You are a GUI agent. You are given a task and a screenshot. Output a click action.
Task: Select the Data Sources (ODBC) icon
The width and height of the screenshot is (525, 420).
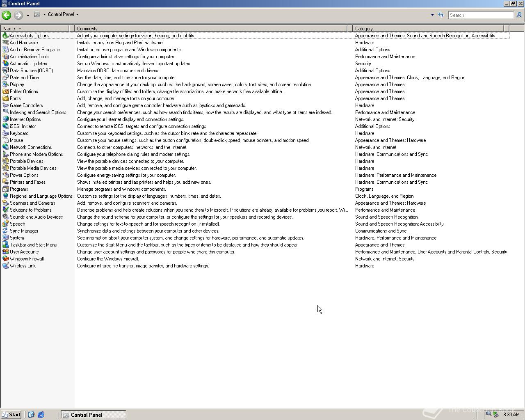tap(5, 71)
